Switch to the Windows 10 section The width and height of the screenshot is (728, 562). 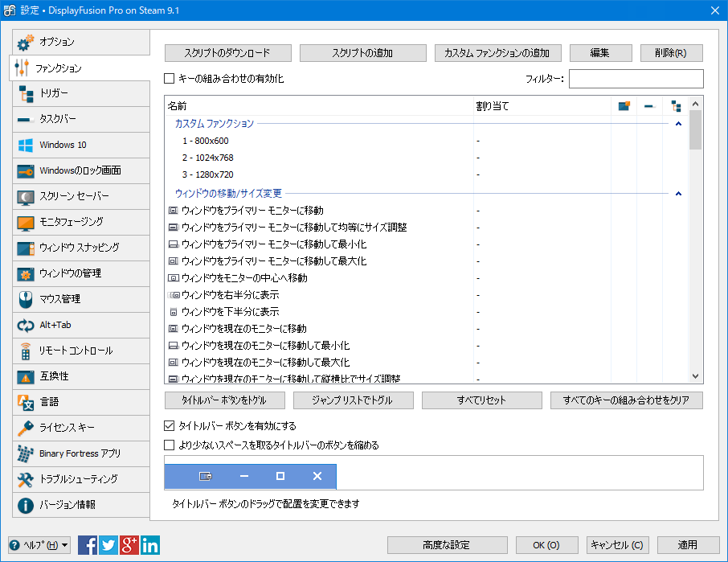pos(24,145)
